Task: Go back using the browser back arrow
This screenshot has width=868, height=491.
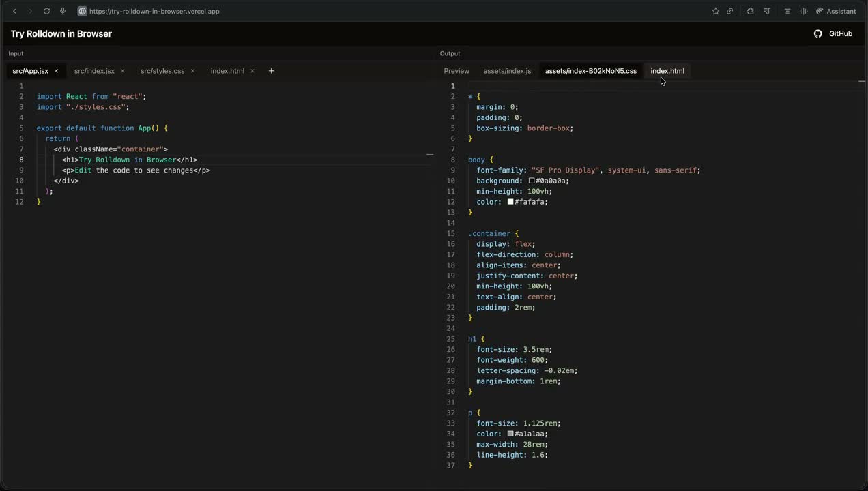Action: coord(15,11)
